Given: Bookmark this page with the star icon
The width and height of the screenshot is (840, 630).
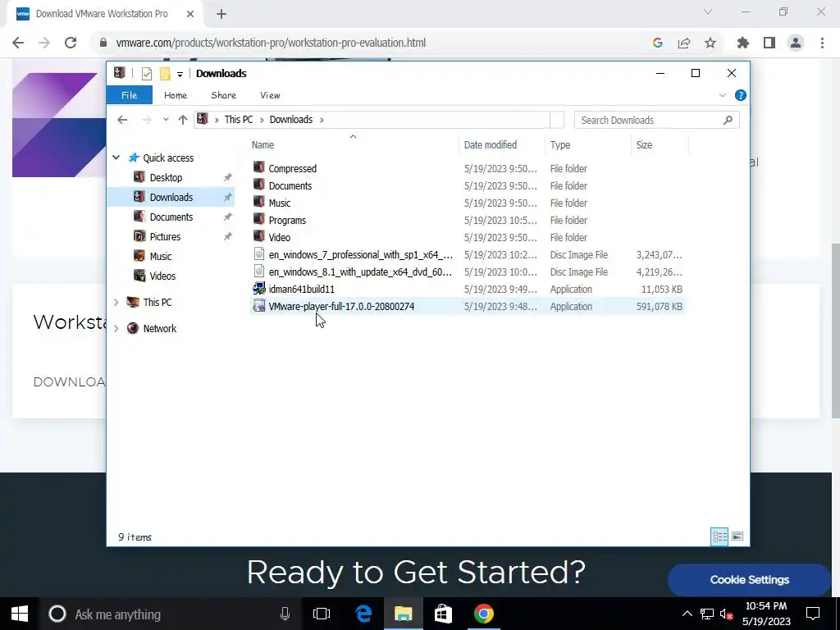Looking at the screenshot, I should pyautogui.click(x=710, y=43).
